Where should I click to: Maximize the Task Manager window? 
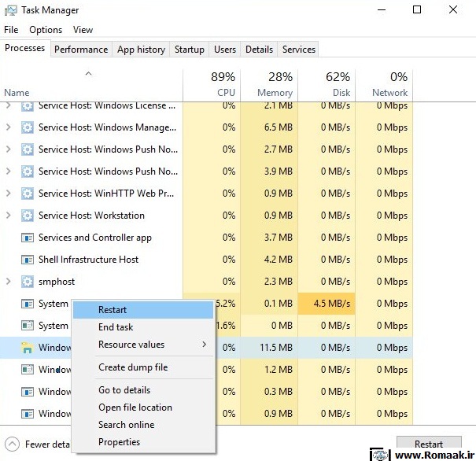417,9
